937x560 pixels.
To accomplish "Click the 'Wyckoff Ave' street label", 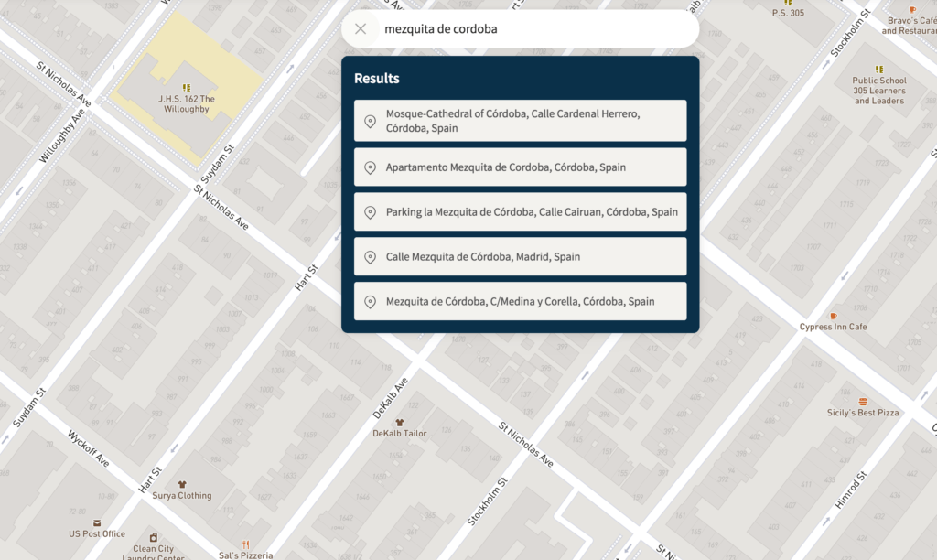I will pyautogui.click(x=89, y=448).
